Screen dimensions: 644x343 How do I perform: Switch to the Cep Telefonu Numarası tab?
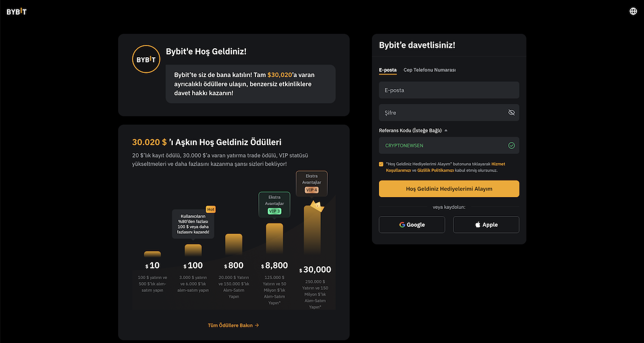[x=429, y=70]
